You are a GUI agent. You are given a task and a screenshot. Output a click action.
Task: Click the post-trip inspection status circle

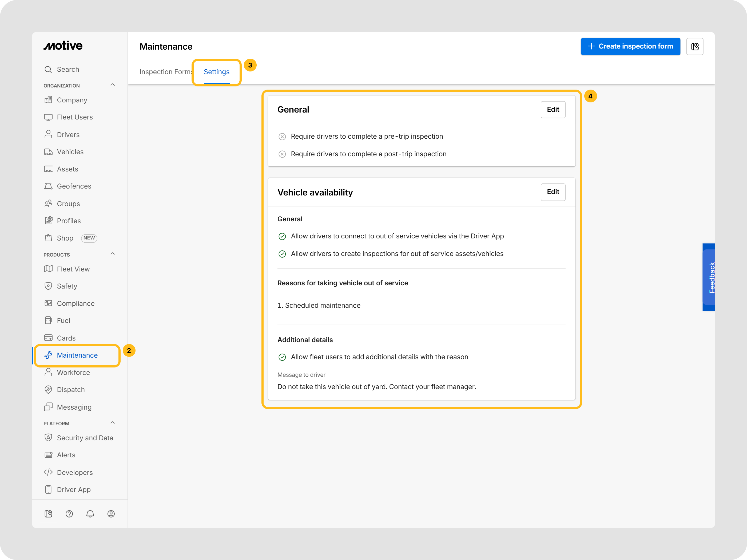point(282,154)
